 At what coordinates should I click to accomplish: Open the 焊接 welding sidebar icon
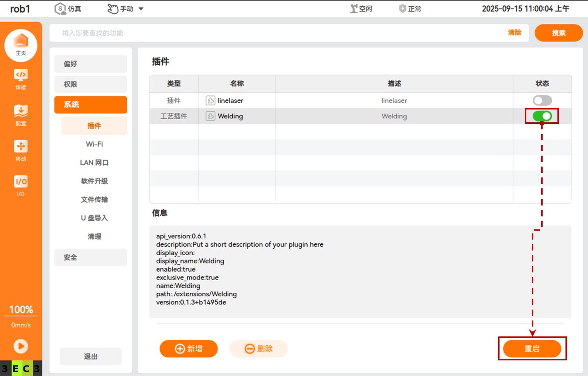click(21, 79)
